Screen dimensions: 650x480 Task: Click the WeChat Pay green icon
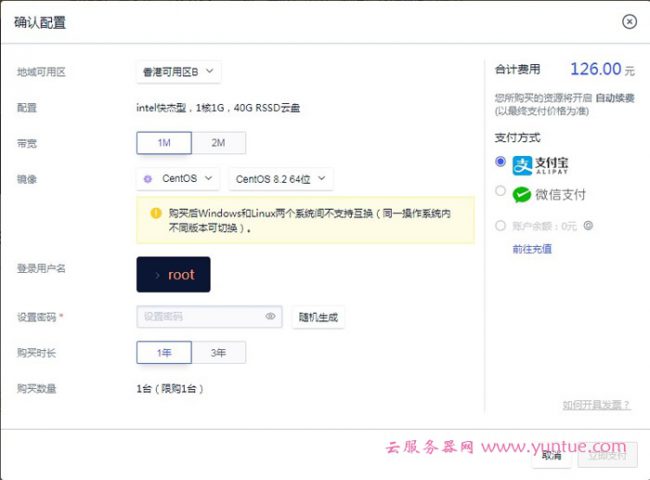coord(521,194)
